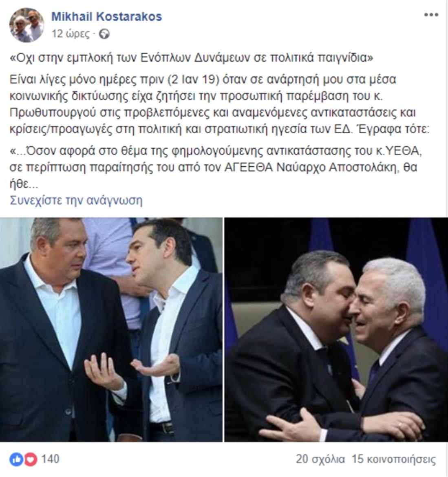Show the 15 κοινοποιήσεις shares

pyautogui.click(x=394, y=459)
